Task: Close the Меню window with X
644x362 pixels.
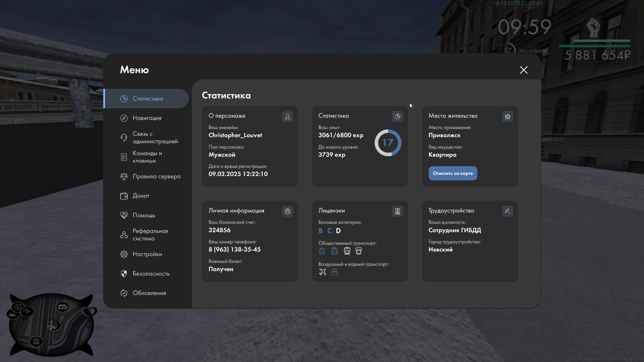Action: 524,70
